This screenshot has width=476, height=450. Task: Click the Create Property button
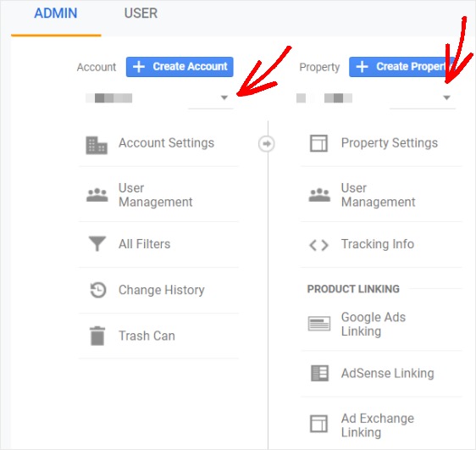tap(403, 67)
